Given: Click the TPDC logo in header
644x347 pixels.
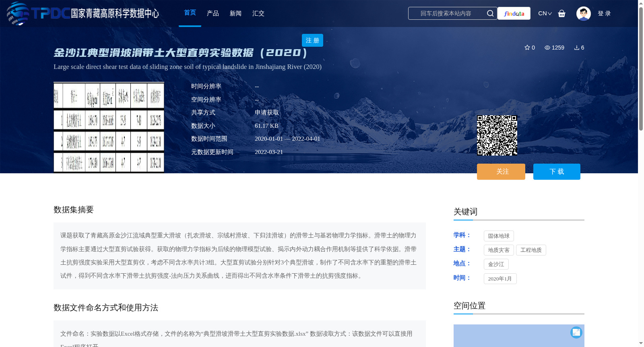Looking at the screenshot, I should (83, 13).
